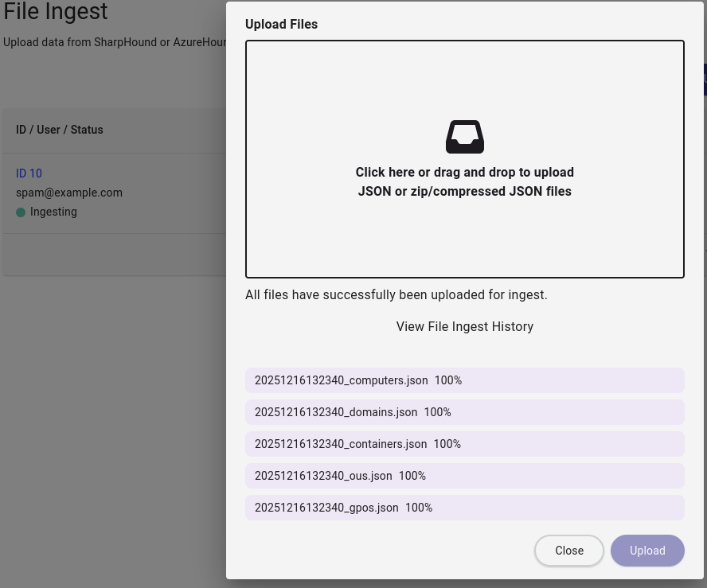Select the 20251216132340_ous.json file entry
The height and width of the screenshot is (588, 707).
[x=323, y=476]
